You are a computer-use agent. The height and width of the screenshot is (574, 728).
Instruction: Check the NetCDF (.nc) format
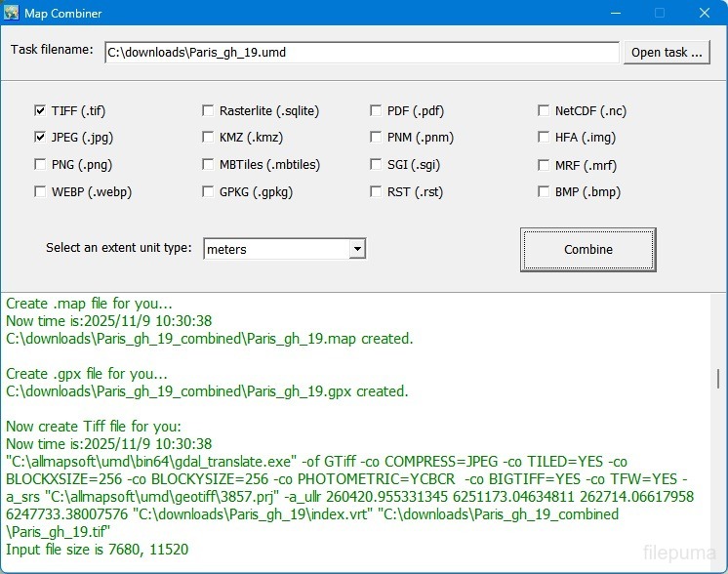click(544, 111)
